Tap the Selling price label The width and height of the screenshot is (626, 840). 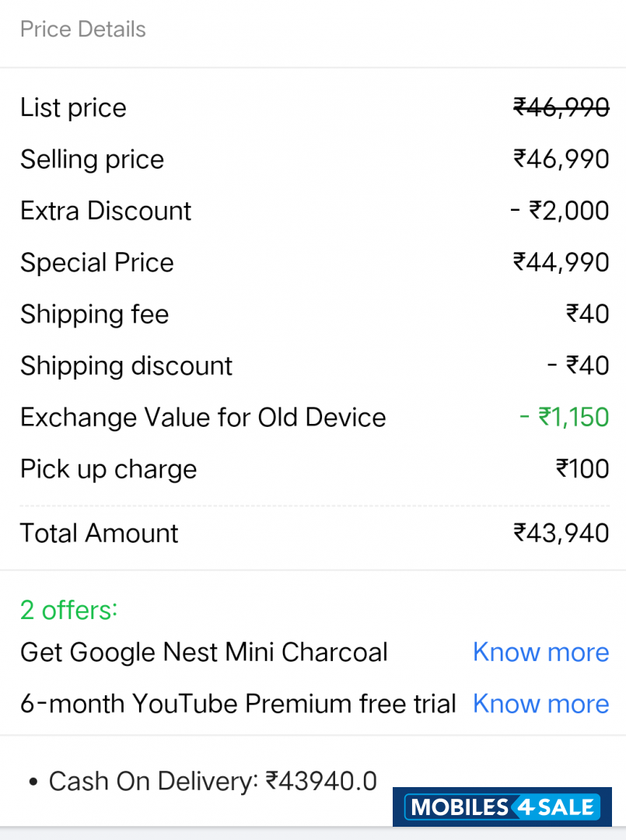point(92,159)
